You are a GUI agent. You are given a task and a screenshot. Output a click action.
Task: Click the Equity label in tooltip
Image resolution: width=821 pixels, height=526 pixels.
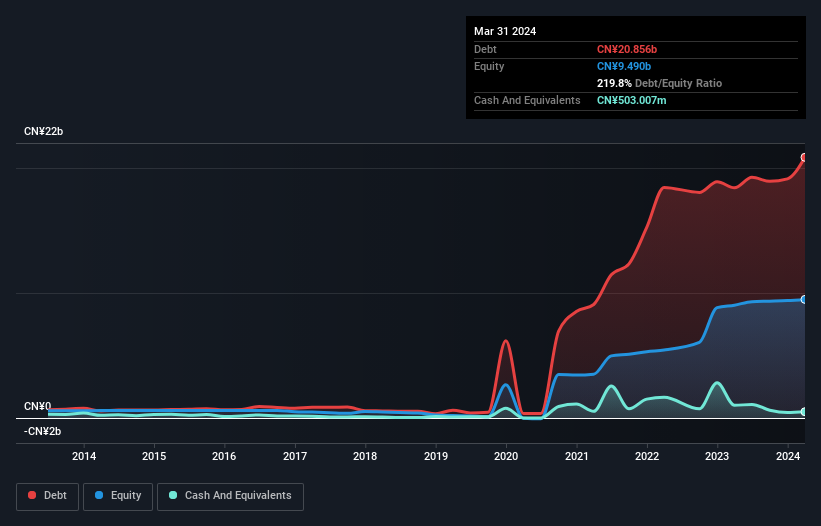(489, 66)
